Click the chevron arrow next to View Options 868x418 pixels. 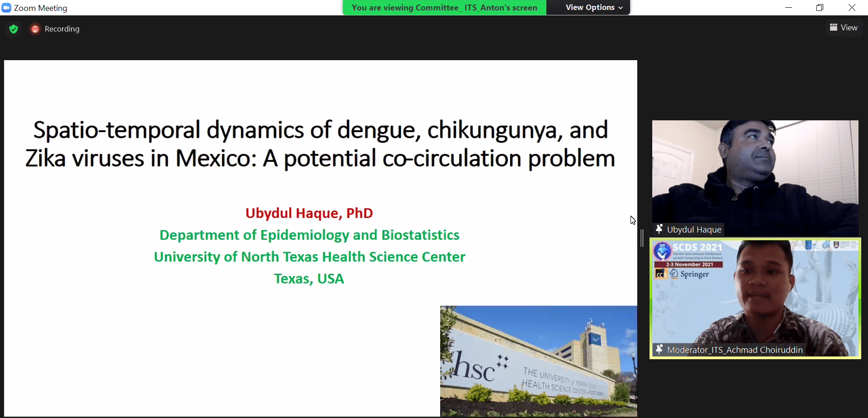pyautogui.click(x=621, y=8)
